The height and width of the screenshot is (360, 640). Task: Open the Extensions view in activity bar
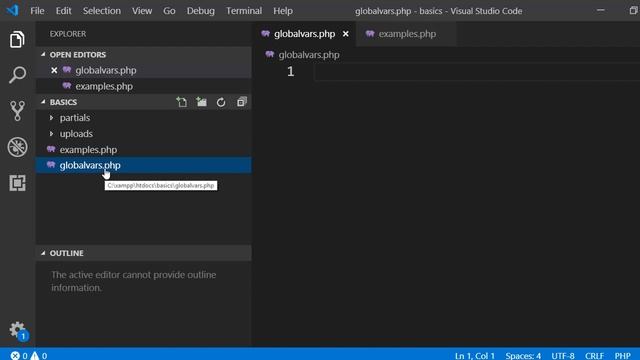coord(17,183)
